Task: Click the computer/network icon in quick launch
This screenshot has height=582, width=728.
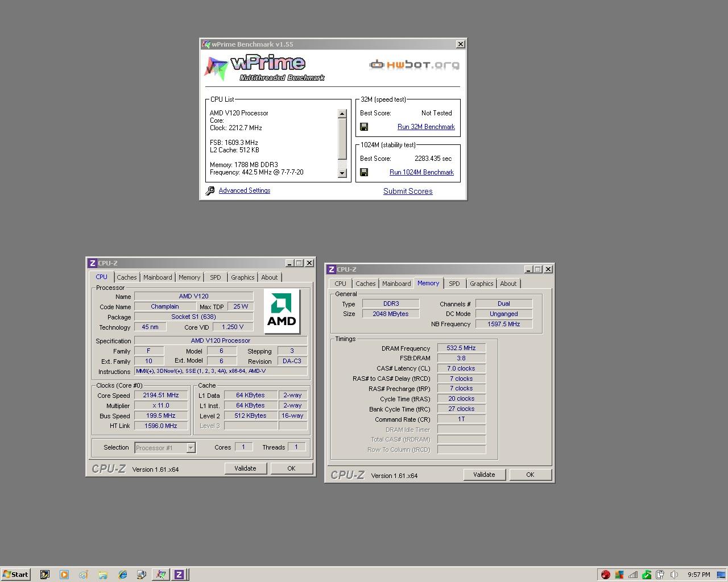Action: (x=142, y=575)
